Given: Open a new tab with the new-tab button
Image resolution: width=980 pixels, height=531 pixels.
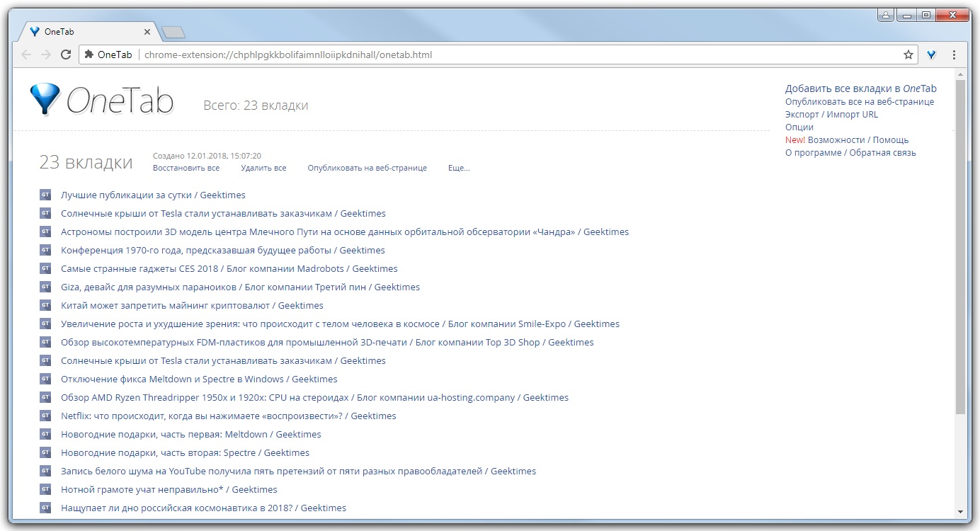Looking at the screenshot, I should [x=173, y=32].
